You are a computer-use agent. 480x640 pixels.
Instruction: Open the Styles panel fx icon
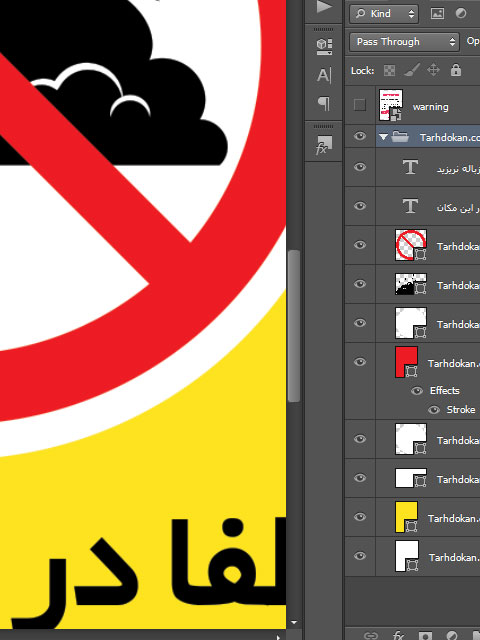pyautogui.click(x=324, y=145)
